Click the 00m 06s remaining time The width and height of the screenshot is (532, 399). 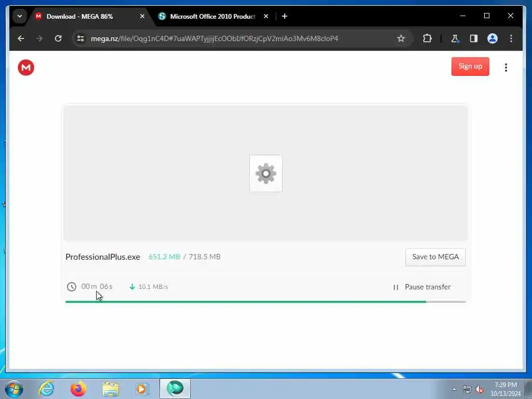(x=97, y=286)
